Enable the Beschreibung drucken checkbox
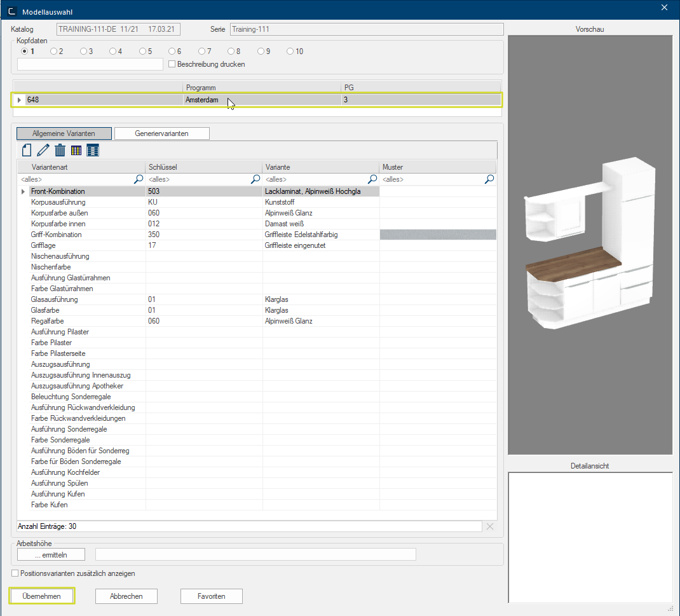680x616 pixels. click(172, 64)
